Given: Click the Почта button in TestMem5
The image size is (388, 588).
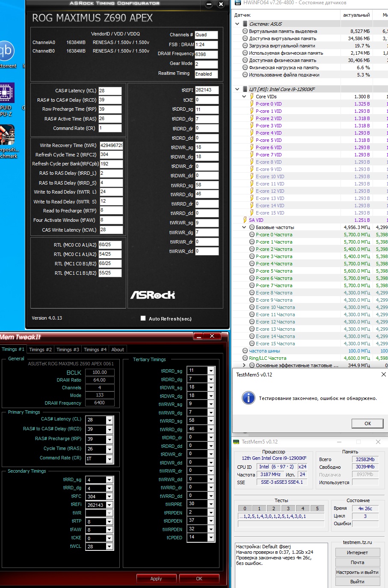Looking at the screenshot, I should (357, 562).
